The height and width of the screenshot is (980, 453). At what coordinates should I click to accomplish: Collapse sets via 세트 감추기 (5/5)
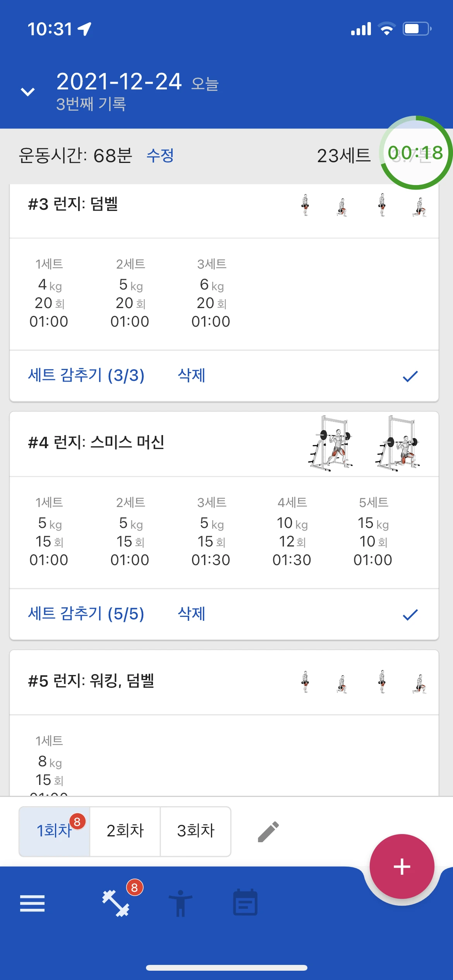(x=86, y=614)
